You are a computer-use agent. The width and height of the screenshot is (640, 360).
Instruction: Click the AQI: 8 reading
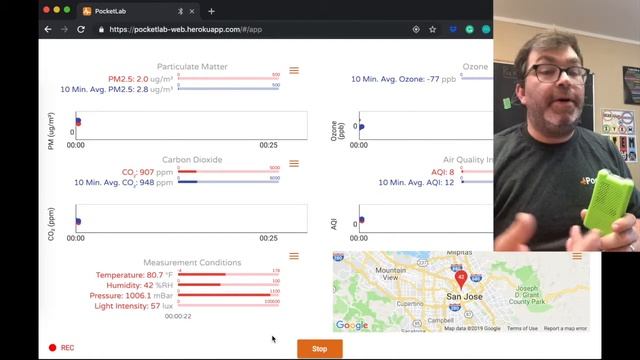click(x=442, y=172)
